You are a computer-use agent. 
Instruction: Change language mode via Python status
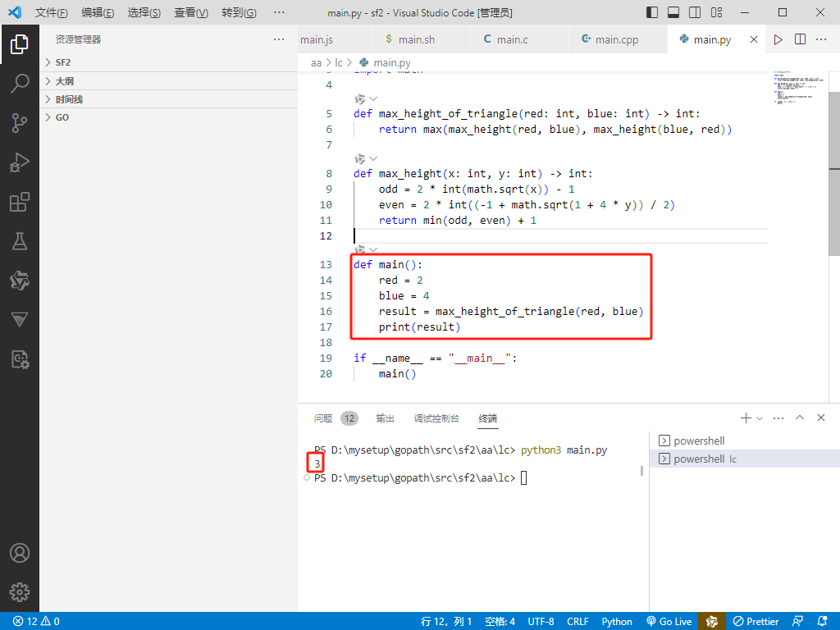pyautogui.click(x=617, y=622)
